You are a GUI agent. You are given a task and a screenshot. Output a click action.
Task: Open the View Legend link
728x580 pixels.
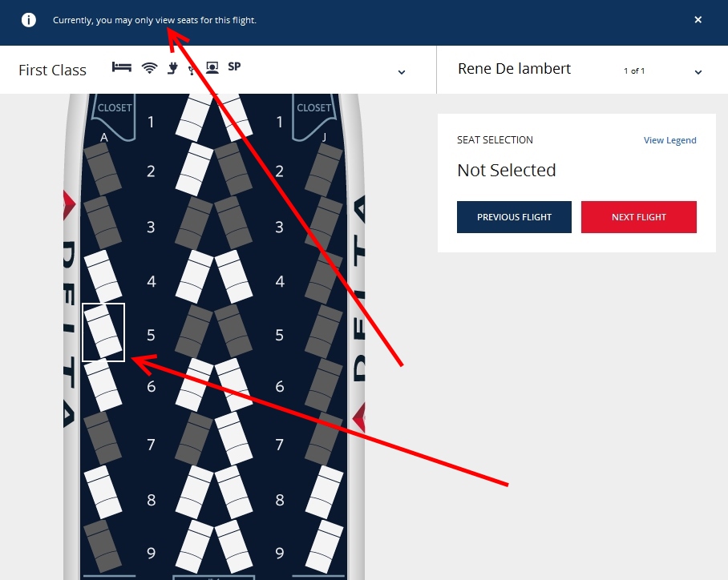pos(669,140)
